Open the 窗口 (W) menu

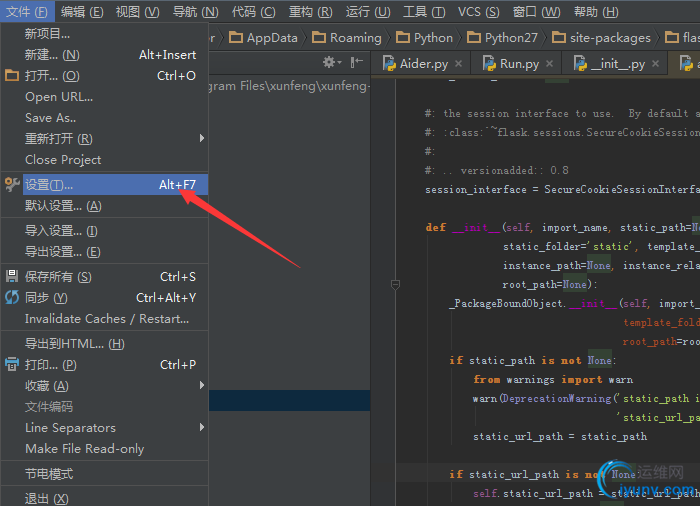pos(536,12)
